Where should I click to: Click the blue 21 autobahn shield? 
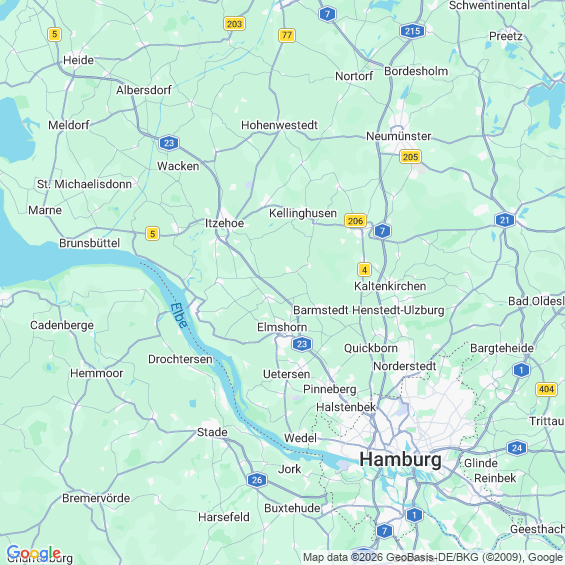coord(504,220)
